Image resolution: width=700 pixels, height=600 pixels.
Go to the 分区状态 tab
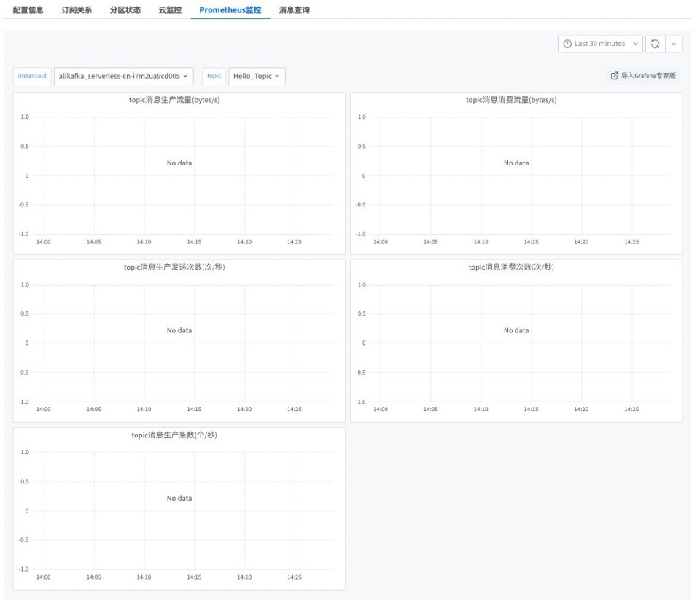[125, 10]
